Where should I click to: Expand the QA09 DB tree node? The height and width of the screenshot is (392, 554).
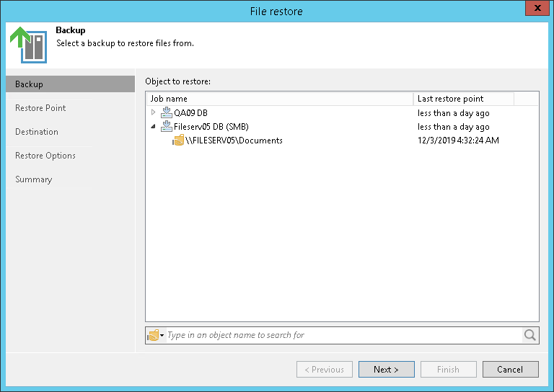(154, 112)
